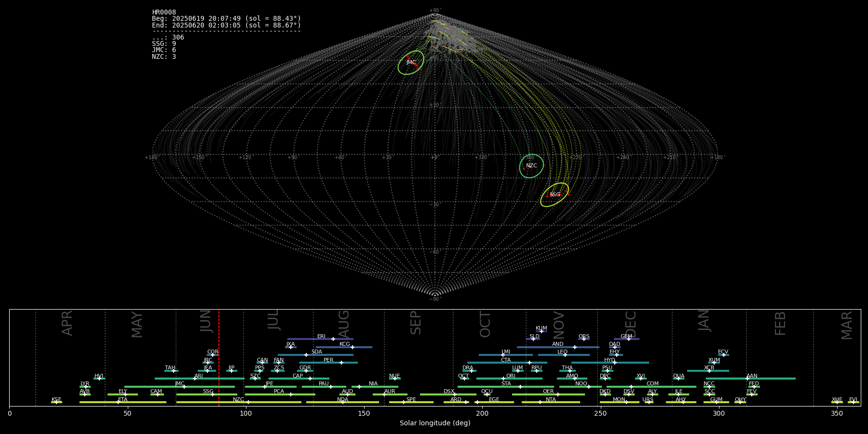868x434 pixels.
Task: Click the +120 longitude label on sky map
Action: click(245, 158)
